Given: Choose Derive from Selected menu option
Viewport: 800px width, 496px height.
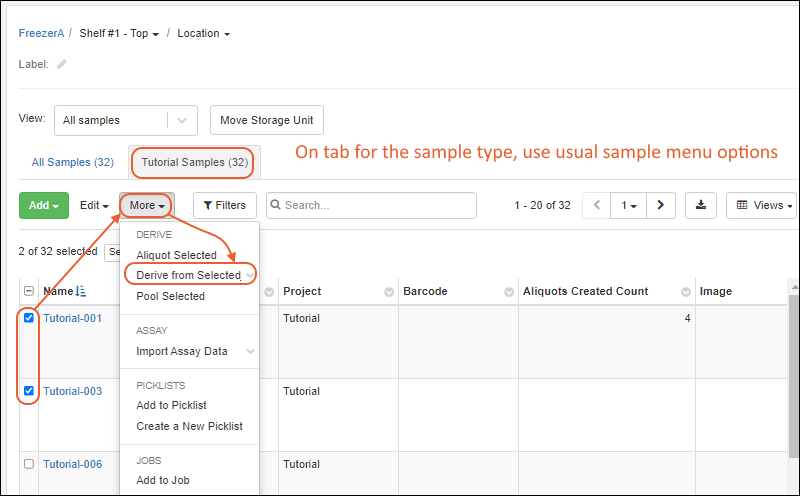Looking at the screenshot, I should tap(188, 275).
